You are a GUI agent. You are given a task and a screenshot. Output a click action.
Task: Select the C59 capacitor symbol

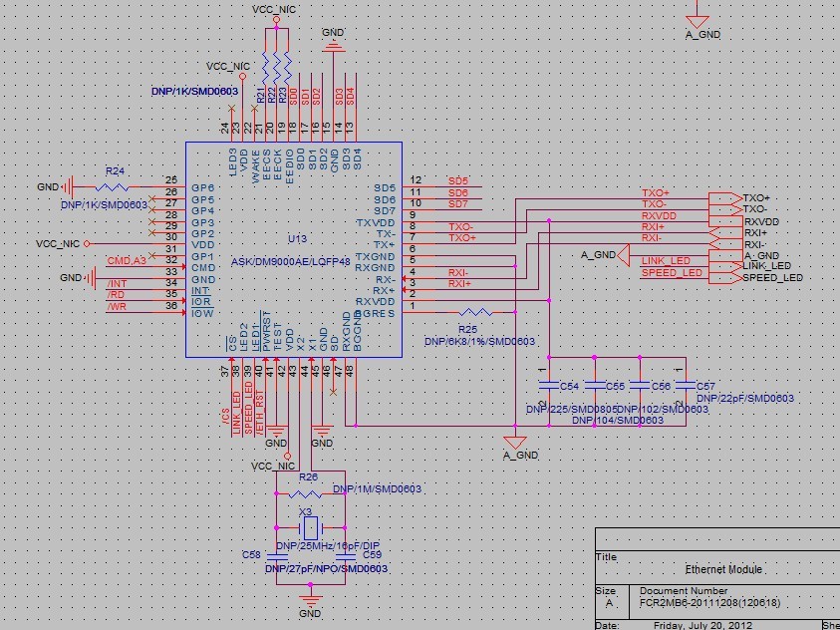(346, 557)
